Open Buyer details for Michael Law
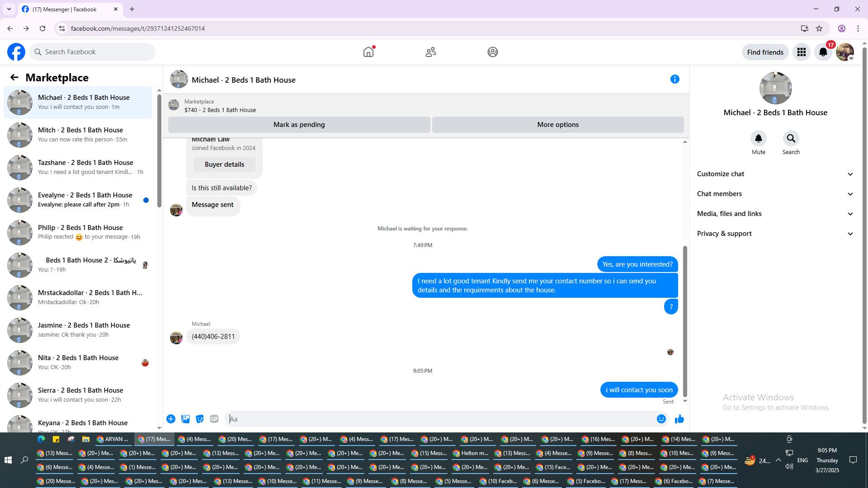This screenshot has height=488, width=868. [224, 164]
